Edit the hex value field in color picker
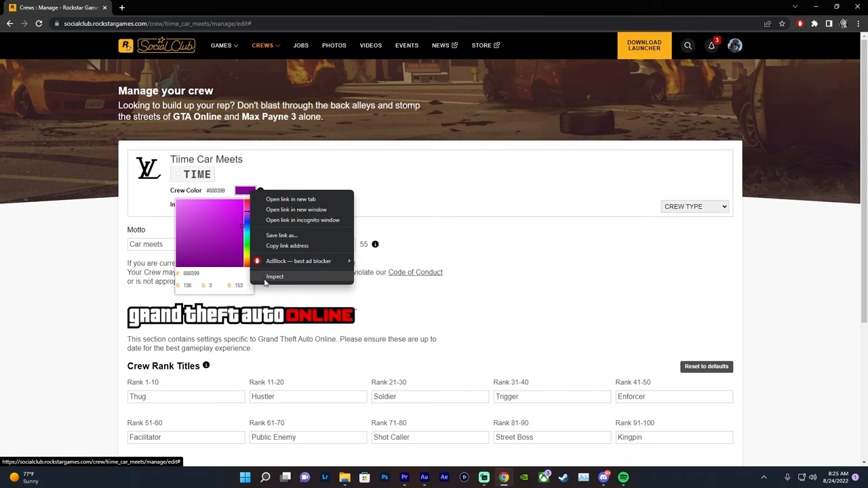Viewport: 868px width, 488px height. [192, 273]
